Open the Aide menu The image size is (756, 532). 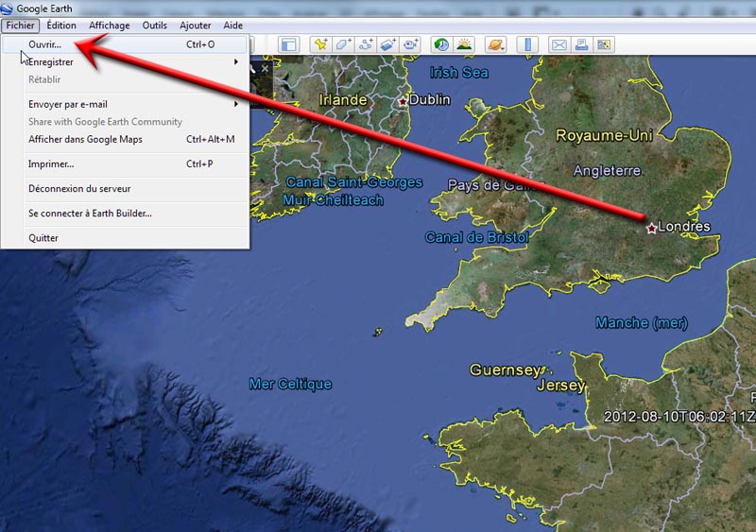point(232,26)
